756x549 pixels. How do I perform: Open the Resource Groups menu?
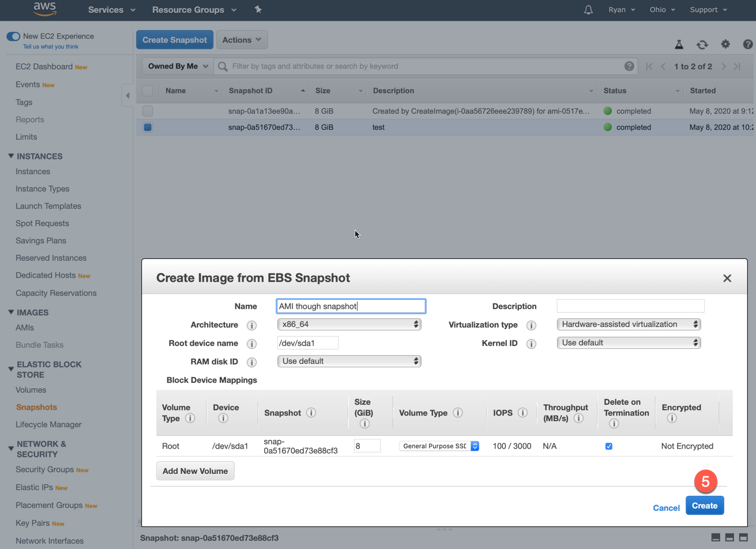194,10
